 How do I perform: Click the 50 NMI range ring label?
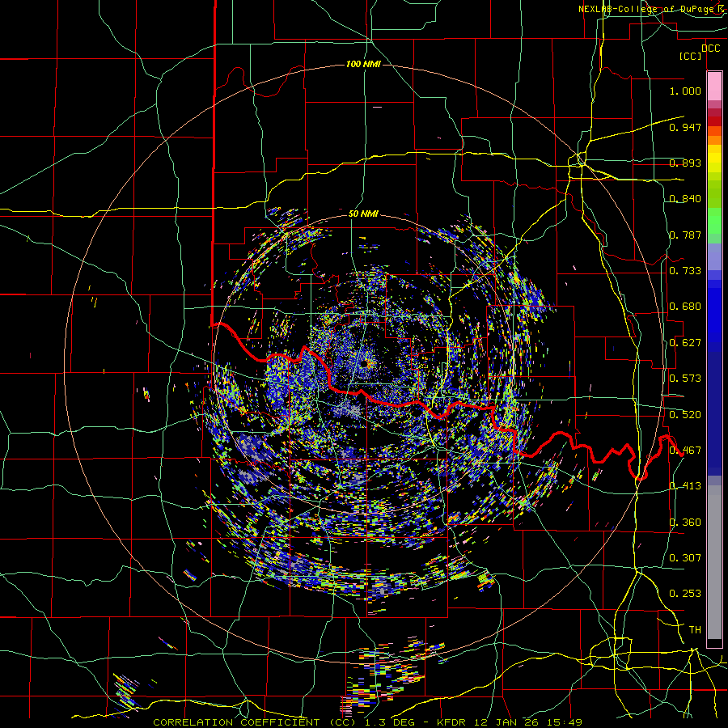[x=363, y=214]
